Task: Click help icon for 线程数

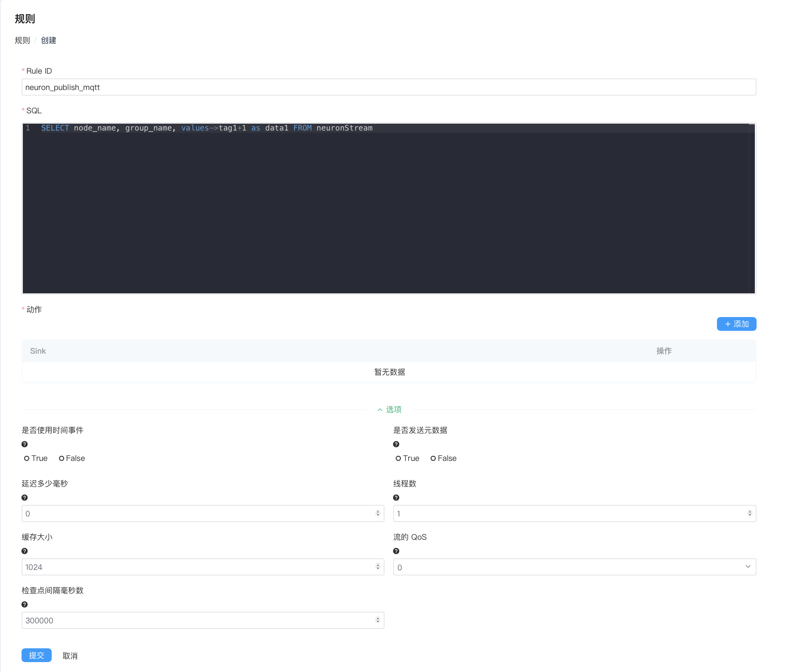Action: coord(396,498)
